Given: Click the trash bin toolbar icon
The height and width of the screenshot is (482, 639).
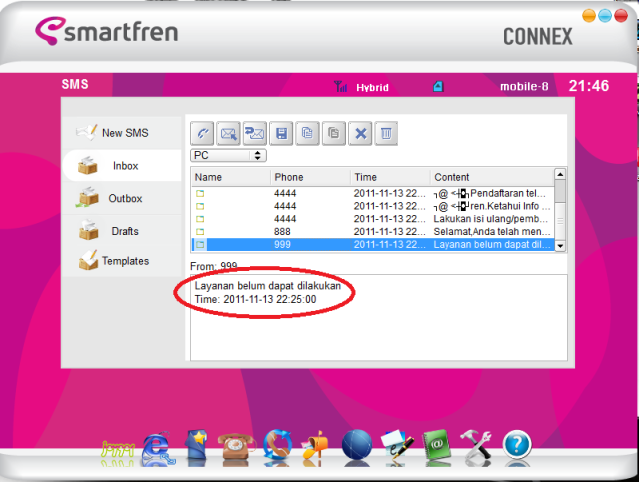Looking at the screenshot, I should 386,133.
